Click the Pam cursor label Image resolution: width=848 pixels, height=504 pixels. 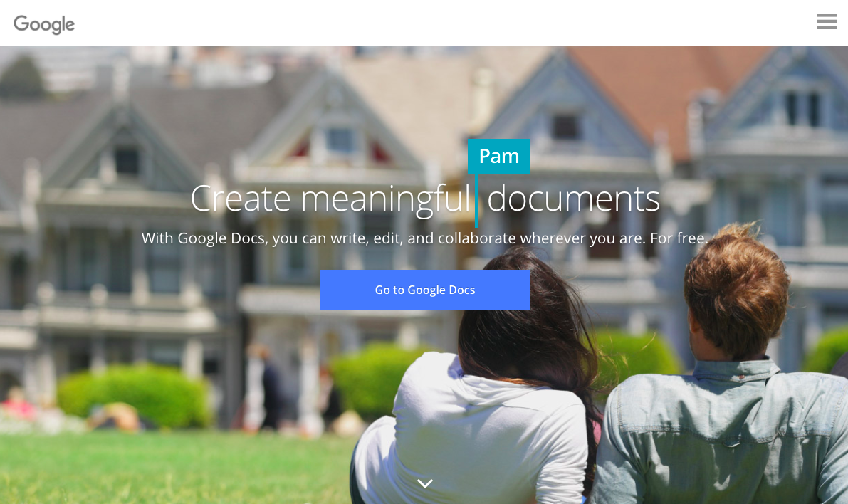coord(498,157)
